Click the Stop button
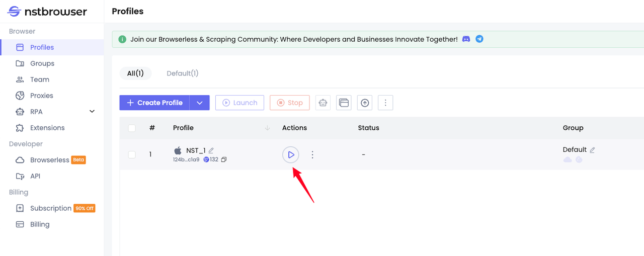Image resolution: width=644 pixels, height=256 pixels. [x=289, y=103]
